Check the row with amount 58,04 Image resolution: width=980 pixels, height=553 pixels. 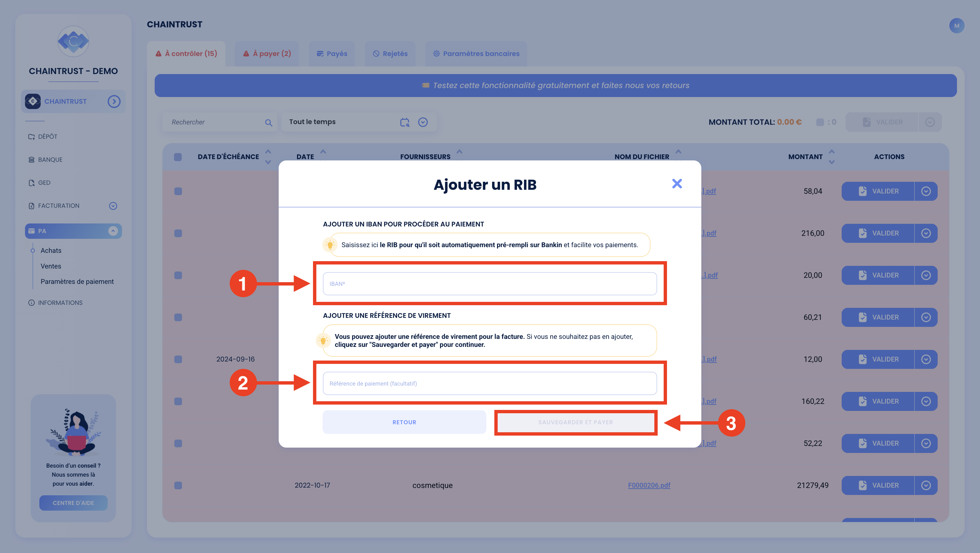point(178,191)
